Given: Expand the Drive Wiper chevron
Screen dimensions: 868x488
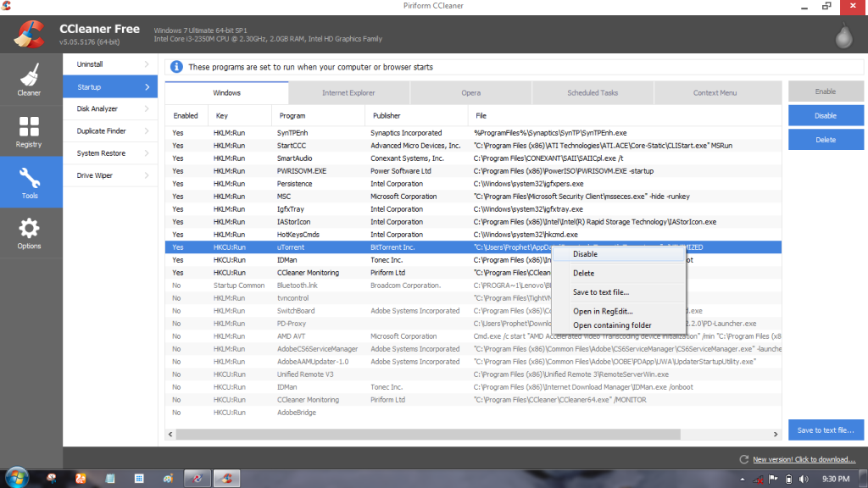Looking at the screenshot, I should click(x=146, y=175).
